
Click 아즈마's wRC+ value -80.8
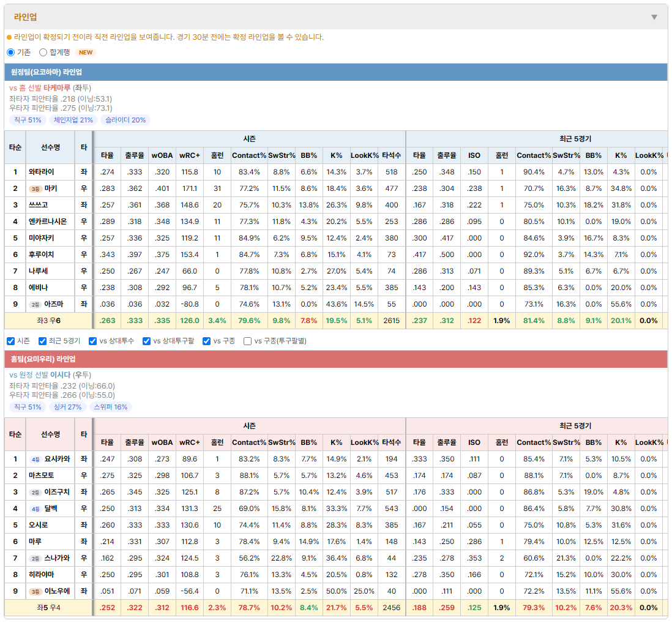(190, 304)
